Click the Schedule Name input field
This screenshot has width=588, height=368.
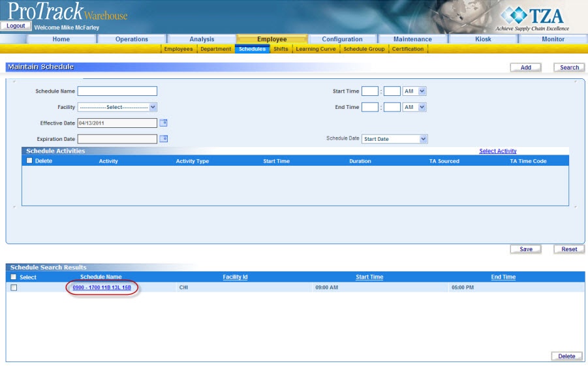(x=117, y=91)
